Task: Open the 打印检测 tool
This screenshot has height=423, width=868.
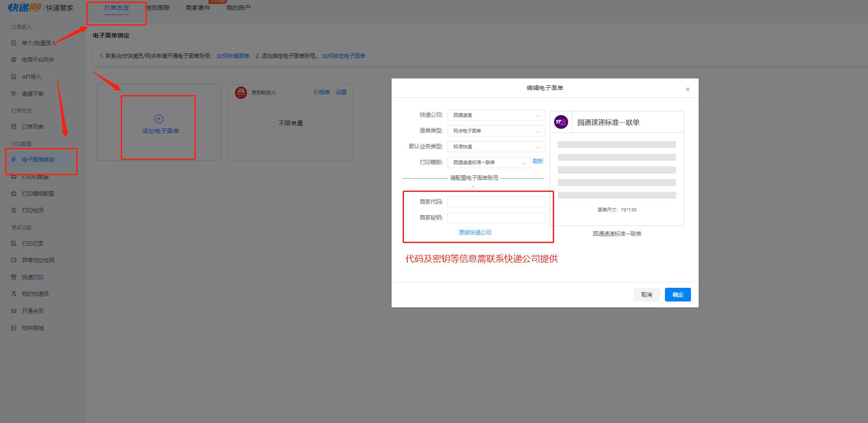Action: (32, 210)
